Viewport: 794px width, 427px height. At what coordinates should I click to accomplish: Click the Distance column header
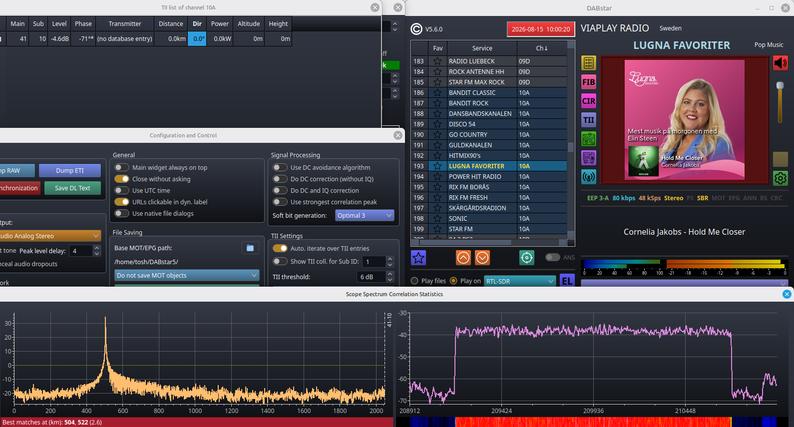[x=171, y=24]
